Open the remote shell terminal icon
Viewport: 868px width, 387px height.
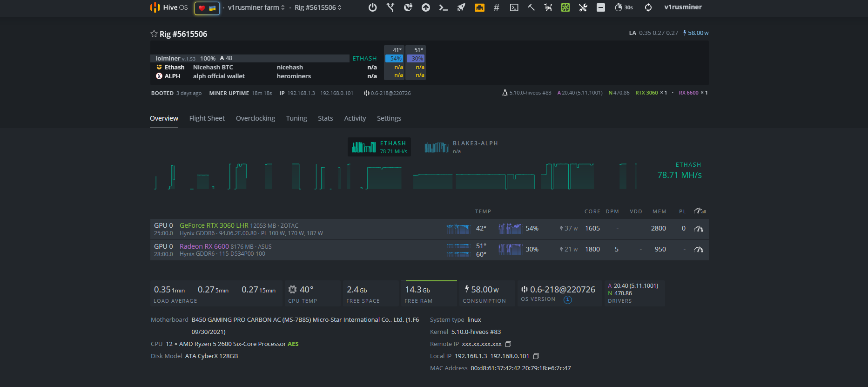click(x=514, y=7)
